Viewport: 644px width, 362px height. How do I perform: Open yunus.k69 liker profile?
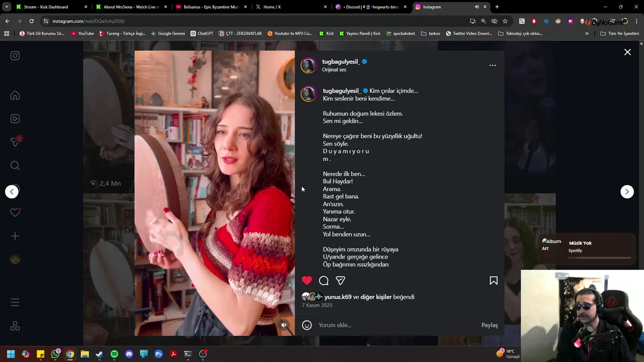click(338, 297)
